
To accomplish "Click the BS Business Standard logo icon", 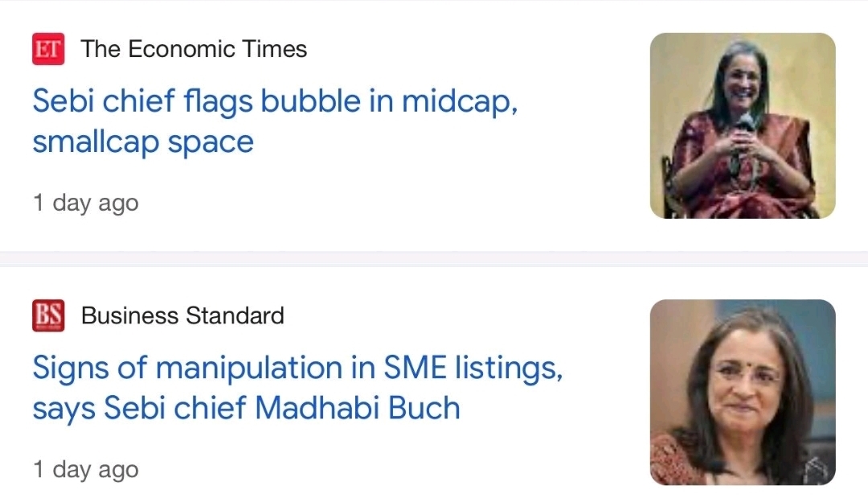I will pos(48,315).
